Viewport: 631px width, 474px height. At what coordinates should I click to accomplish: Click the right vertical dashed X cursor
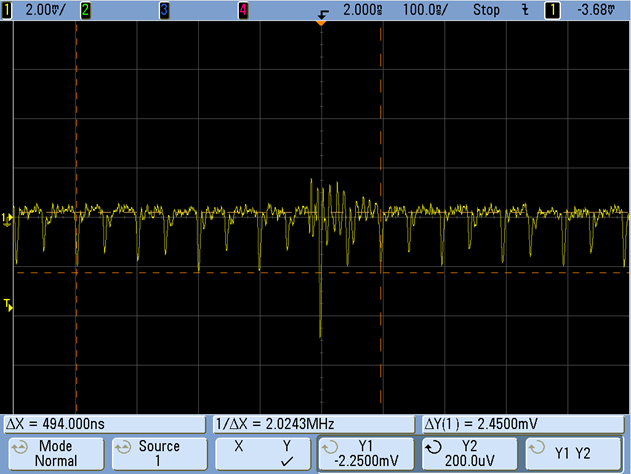pyautogui.click(x=381, y=217)
